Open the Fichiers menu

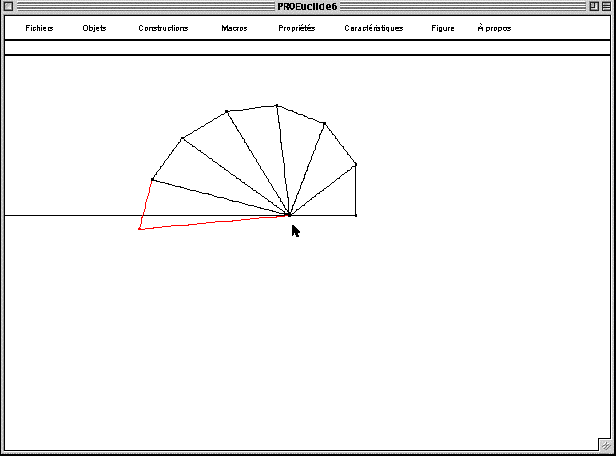coord(39,28)
